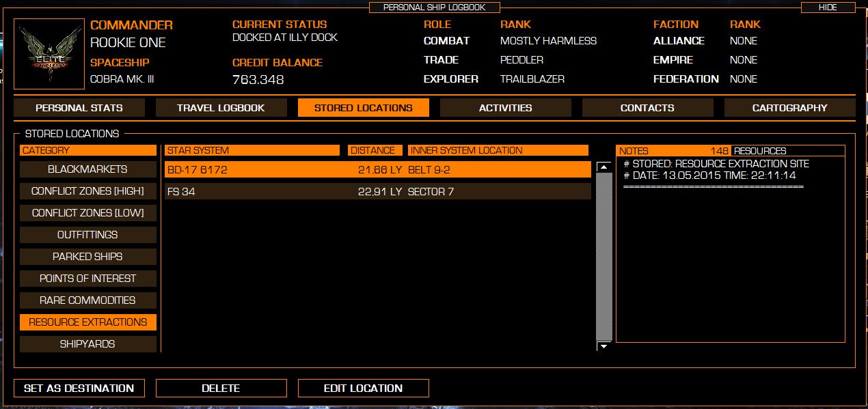Image resolution: width=868 pixels, height=409 pixels.
Task: Select the FS 34 location row
Action: [x=378, y=191]
